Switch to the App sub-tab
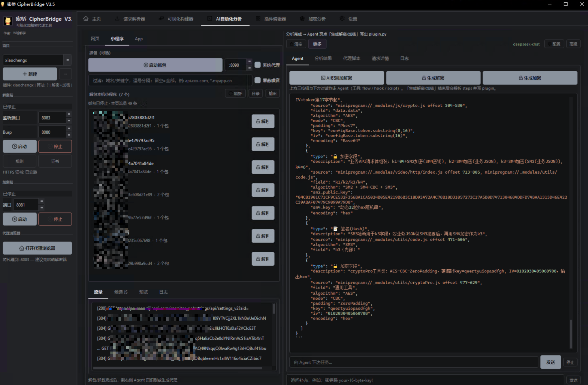The image size is (588, 385). pyautogui.click(x=139, y=39)
